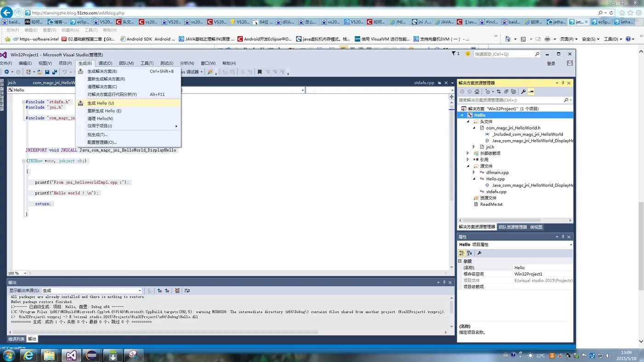The height and width of the screenshot is (362, 644).
Task: Click Go to Previous Message in Output toolbar
Action: (159, 290)
